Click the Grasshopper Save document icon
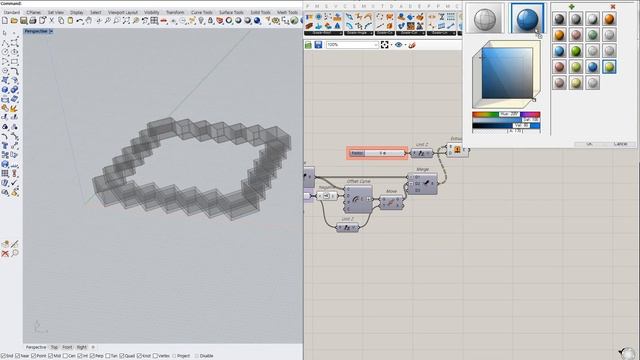Viewport: 640px width, 360px height. pos(318,45)
